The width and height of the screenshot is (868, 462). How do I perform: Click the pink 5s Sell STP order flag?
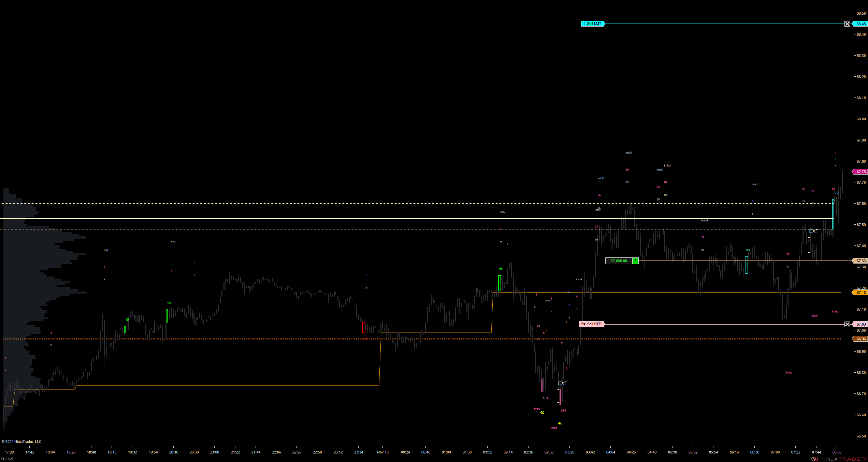[592, 324]
